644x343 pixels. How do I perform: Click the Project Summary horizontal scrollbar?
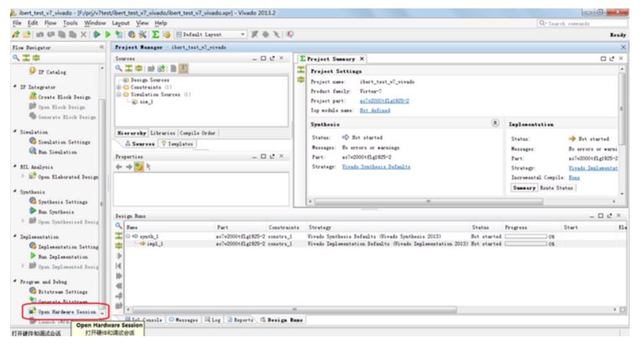point(429,201)
